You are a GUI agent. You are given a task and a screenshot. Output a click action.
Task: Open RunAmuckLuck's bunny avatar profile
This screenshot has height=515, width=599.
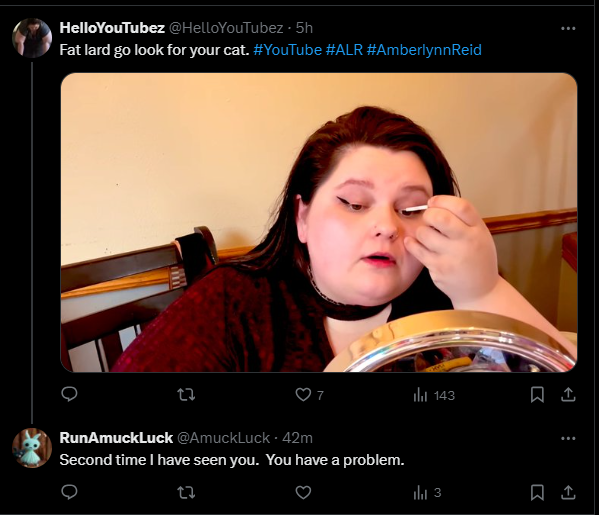[x=32, y=448]
